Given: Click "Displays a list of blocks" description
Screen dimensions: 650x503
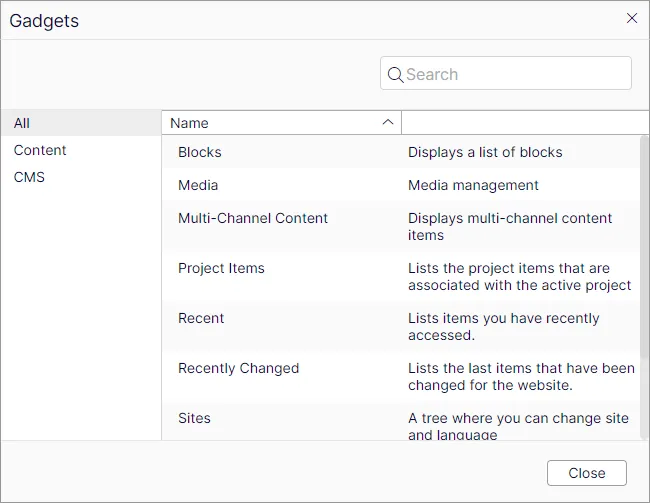Looking at the screenshot, I should coord(485,152).
